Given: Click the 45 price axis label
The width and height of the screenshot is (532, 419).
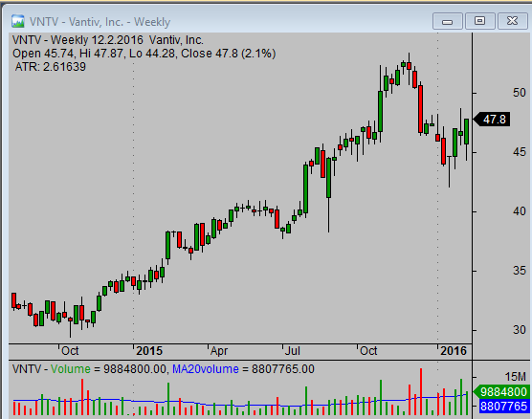Looking at the screenshot, I should point(520,152).
